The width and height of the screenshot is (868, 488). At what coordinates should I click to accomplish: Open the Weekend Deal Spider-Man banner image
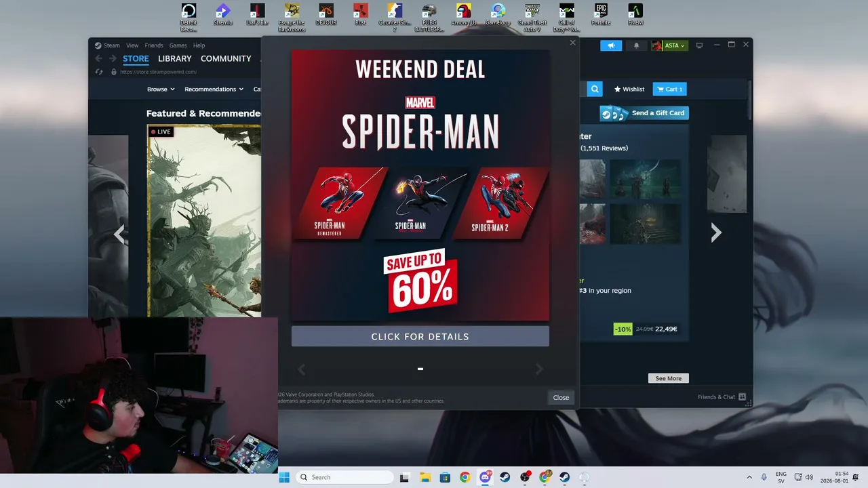[x=420, y=185]
